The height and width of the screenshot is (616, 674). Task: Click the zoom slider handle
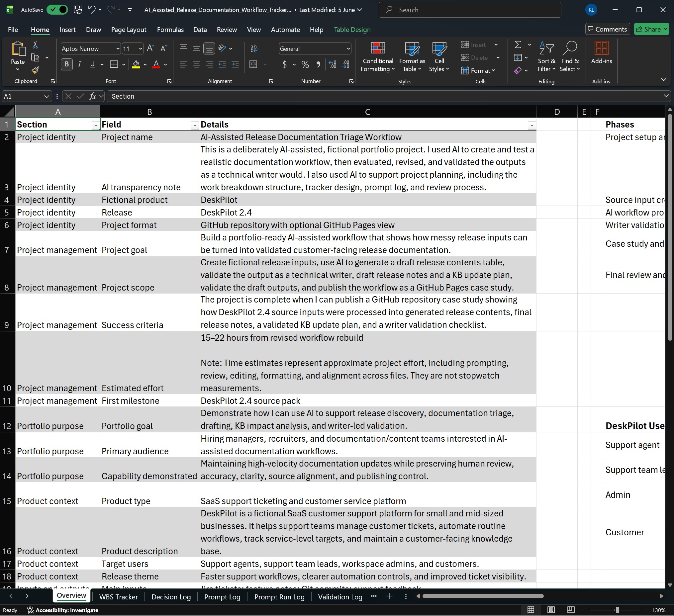tap(617, 610)
